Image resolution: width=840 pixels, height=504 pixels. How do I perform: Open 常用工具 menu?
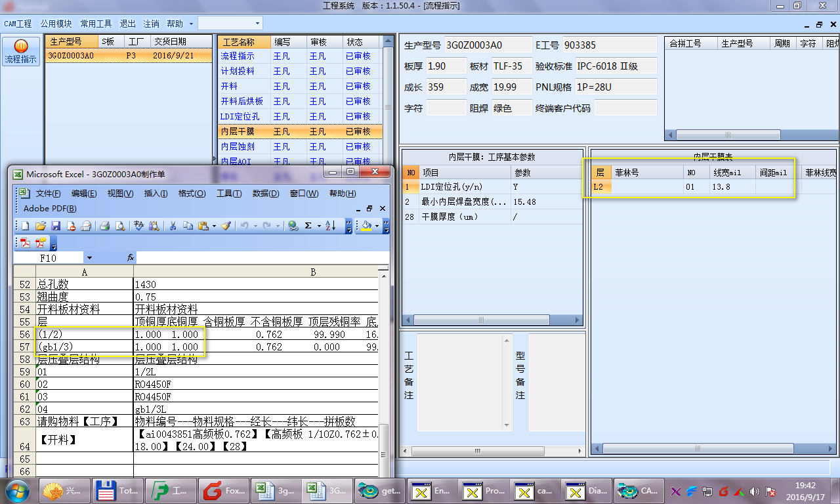point(96,23)
